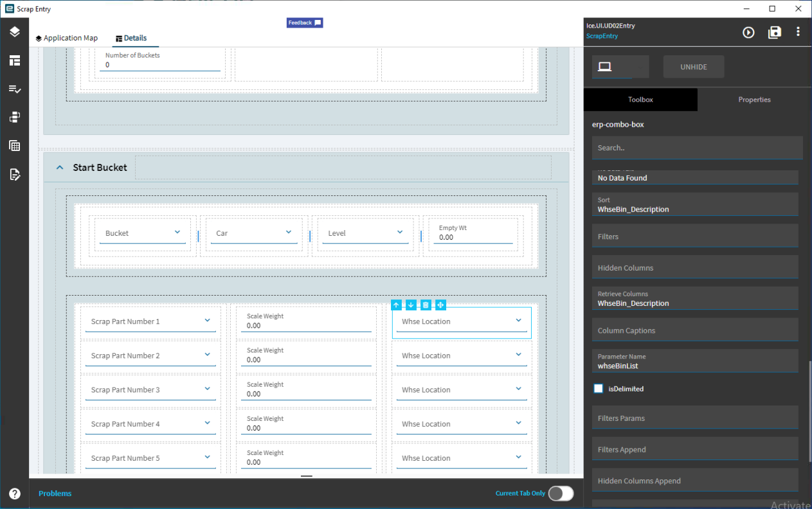Move selected Whse Location control down
The image size is (812, 509).
411,305
